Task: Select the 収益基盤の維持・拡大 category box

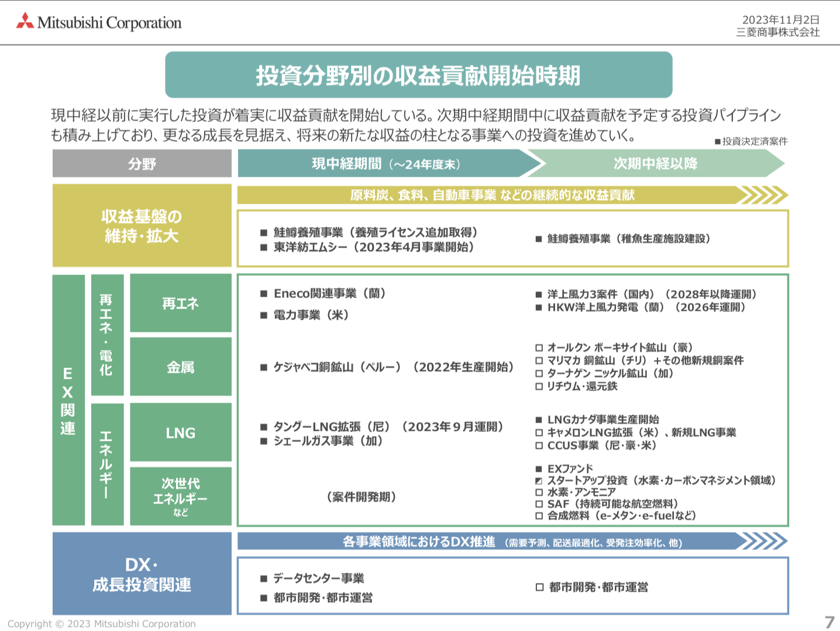Action: click(142, 226)
